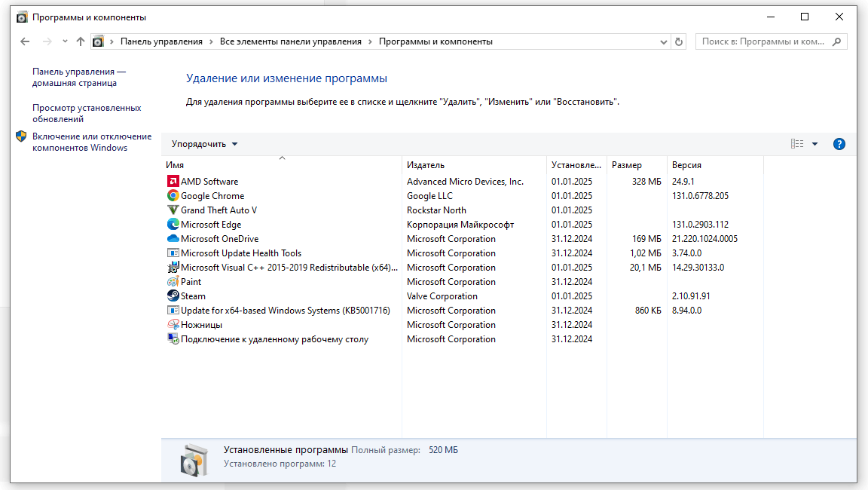Viewport: 868px width, 490px height.
Task: Click Программы и компоненты breadcrumb
Action: [436, 41]
